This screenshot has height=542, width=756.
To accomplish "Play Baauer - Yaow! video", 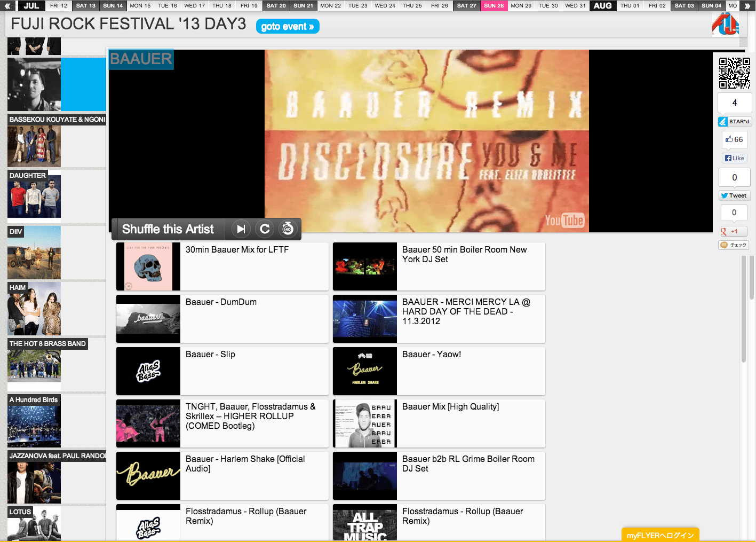I will tap(439, 371).
